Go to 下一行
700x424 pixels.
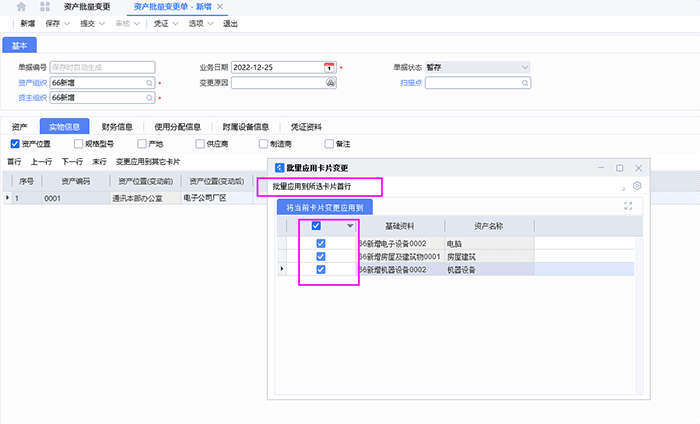[x=72, y=162]
